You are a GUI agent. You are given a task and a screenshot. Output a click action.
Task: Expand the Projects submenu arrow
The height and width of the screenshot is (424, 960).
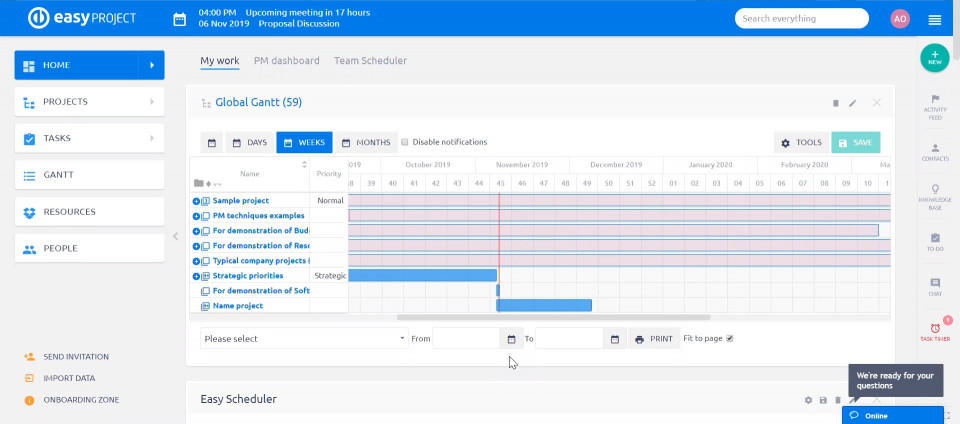151,102
